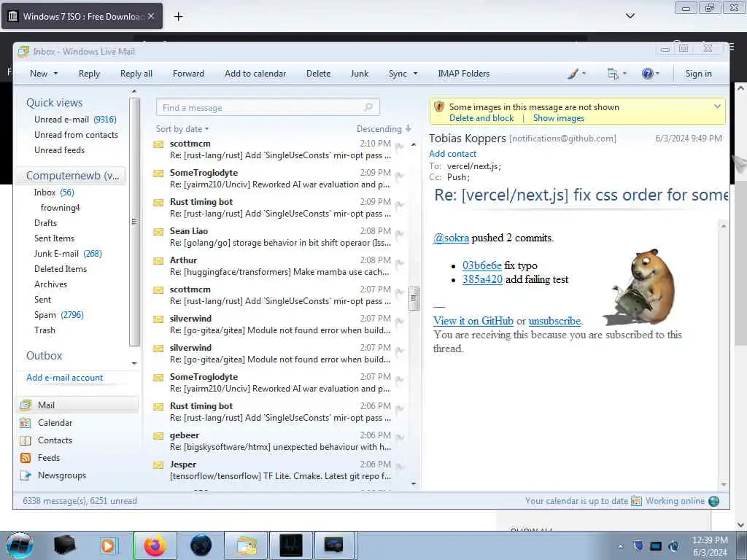Click IMAP Folders toolbar item
This screenshot has height=560, width=747.
(463, 74)
